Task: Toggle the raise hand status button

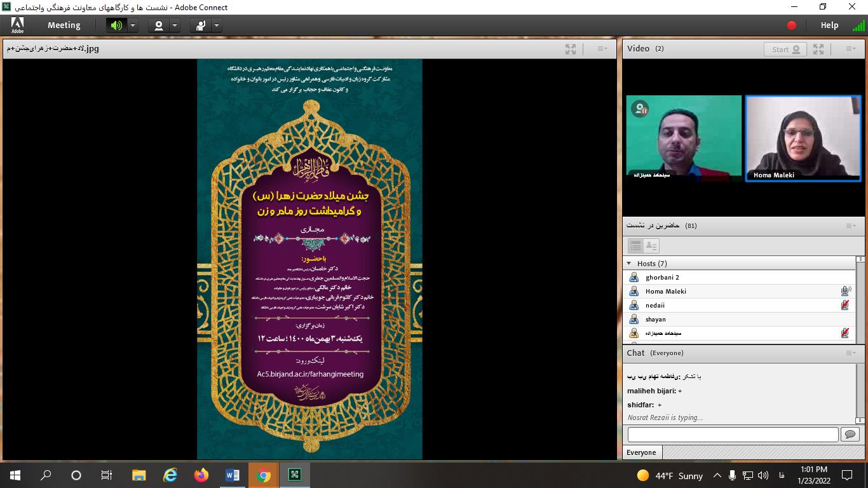Action: tap(201, 25)
